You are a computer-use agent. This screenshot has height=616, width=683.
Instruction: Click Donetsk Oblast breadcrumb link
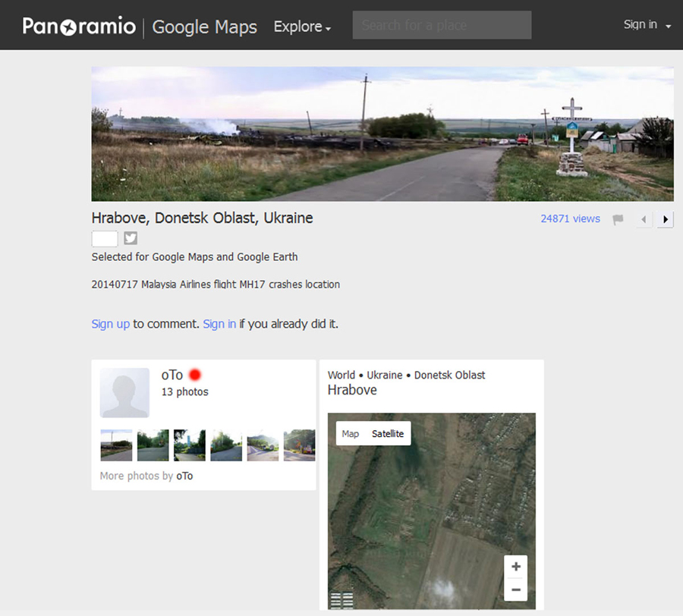pyautogui.click(x=449, y=376)
